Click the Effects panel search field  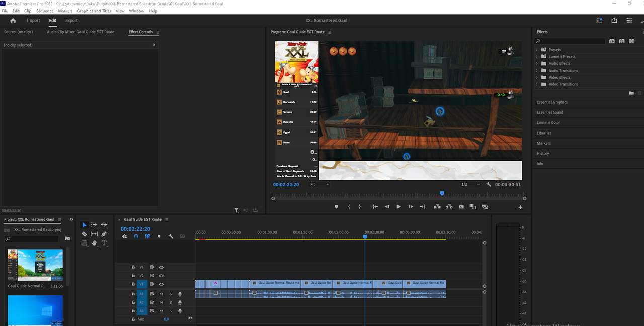[570, 41]
